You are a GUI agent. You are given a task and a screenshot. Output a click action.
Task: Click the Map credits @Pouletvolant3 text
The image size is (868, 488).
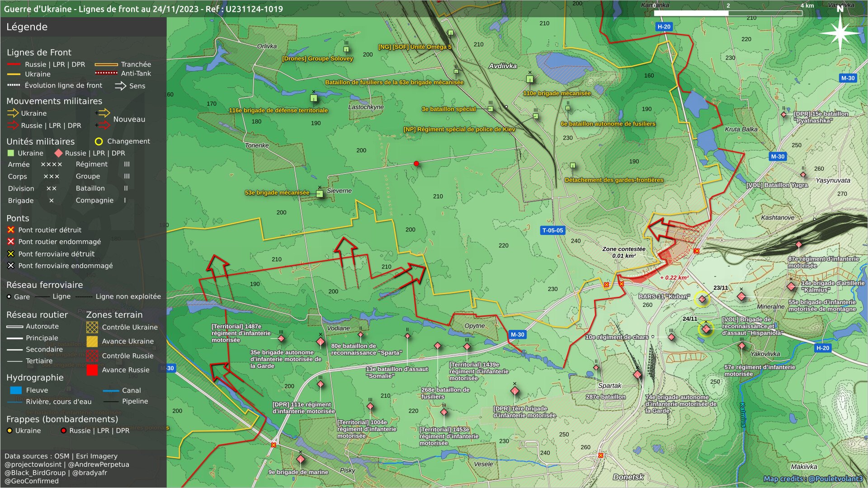[x=813, y=479]
